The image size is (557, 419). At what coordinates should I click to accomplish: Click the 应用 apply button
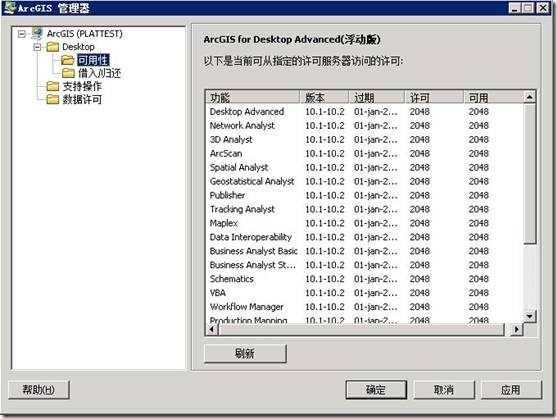[511, 390]
